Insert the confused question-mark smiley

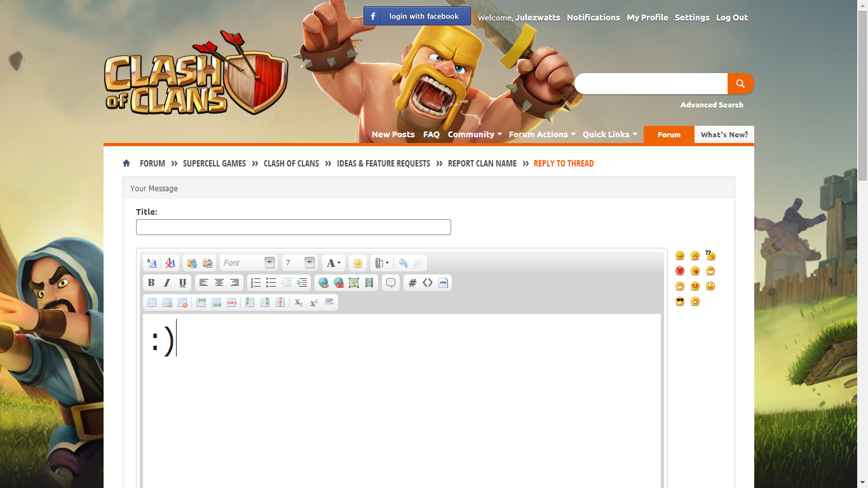point(710,255)
